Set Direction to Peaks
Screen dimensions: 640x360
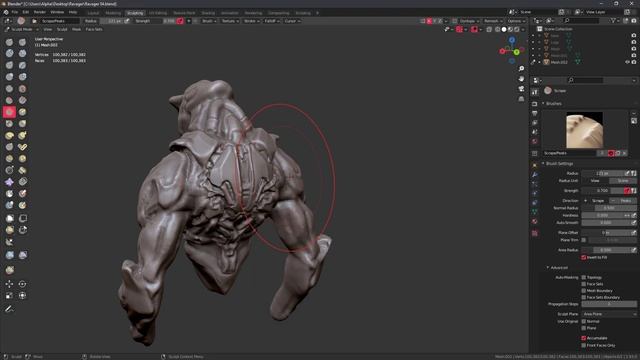tap(623, 200)
